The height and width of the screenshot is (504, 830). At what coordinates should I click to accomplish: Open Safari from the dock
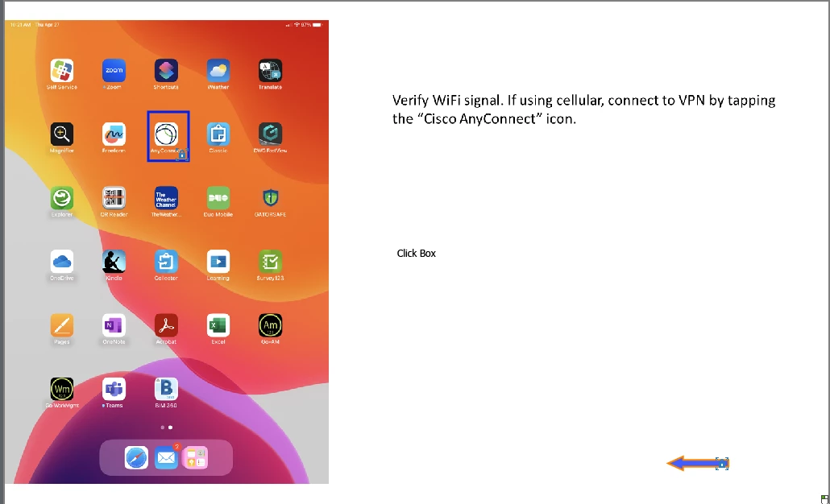point(136,457)
